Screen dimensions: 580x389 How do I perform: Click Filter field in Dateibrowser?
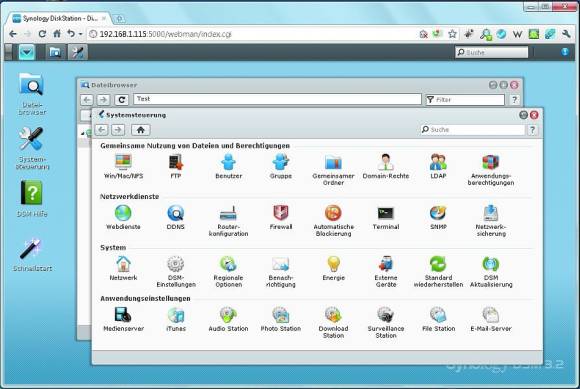tap(465, 99)
